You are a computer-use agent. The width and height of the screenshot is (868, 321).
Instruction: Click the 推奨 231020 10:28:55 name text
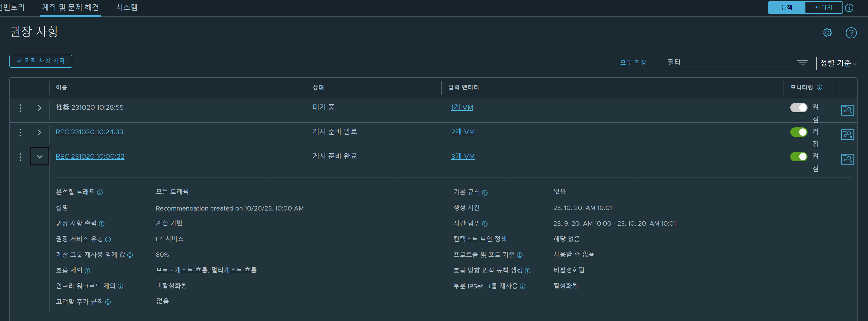point(90,107)
